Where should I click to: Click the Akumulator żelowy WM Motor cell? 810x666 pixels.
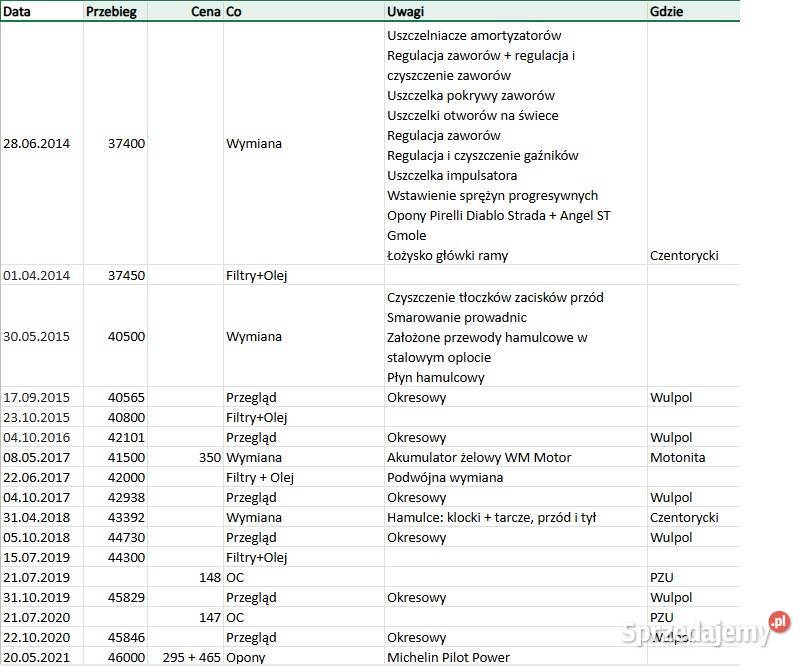click(x=479, y=457)
